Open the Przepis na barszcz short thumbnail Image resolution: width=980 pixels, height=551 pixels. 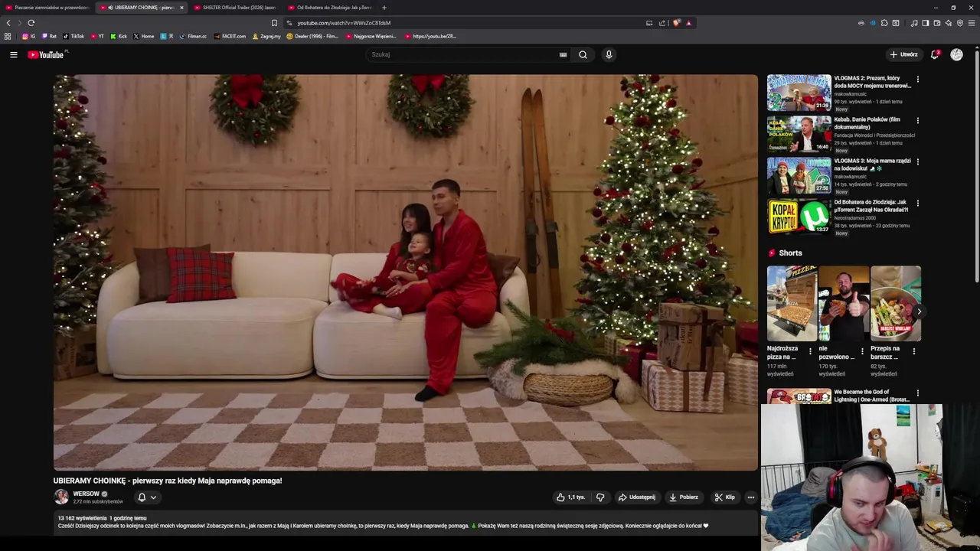896,303
